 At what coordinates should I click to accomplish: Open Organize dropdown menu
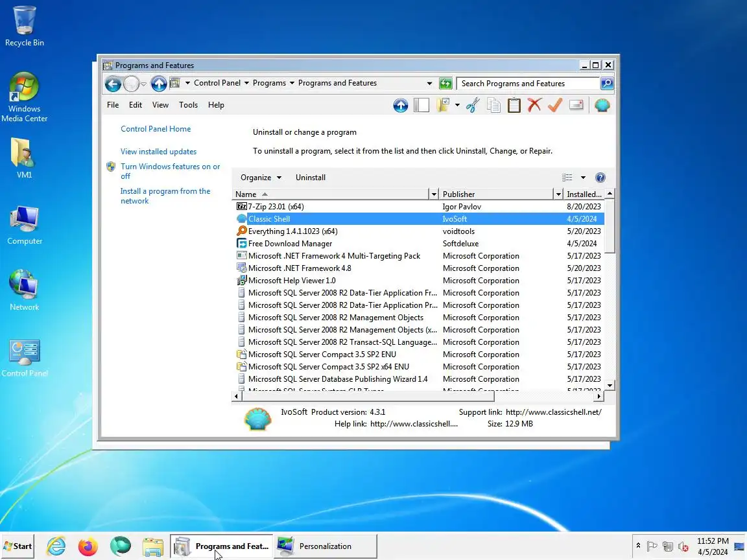[x=261, y=178]
